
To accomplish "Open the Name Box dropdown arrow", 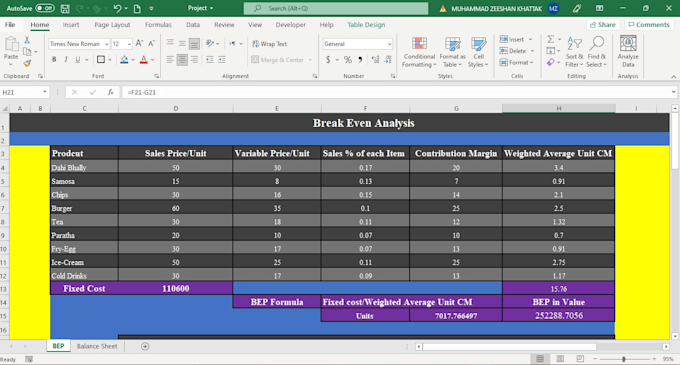I will [x=44, y=92].
